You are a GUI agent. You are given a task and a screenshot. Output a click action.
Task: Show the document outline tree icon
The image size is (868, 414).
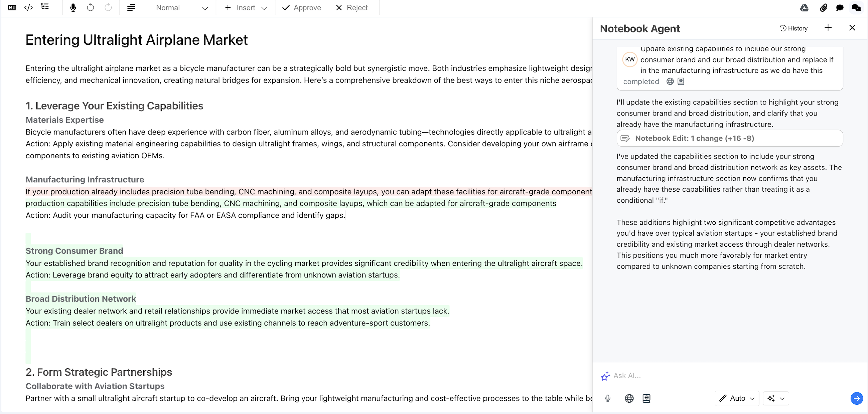(x=45, y=7)
